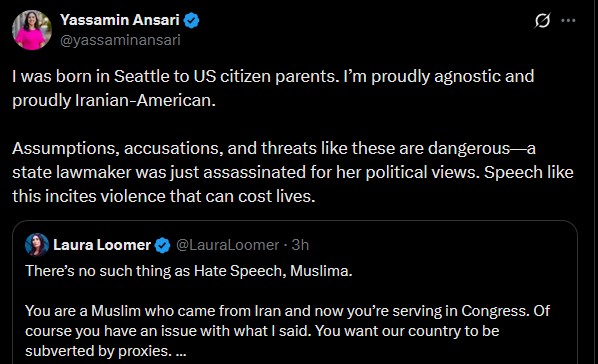
Task: Expand the truncated quoted post ellipsis
Action: (x=181, y=351)
